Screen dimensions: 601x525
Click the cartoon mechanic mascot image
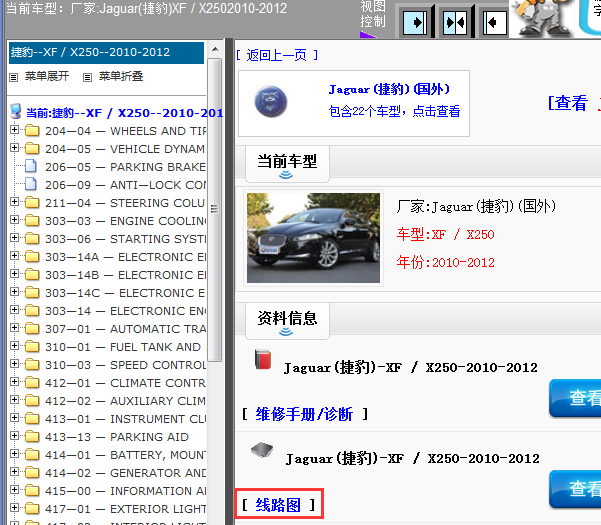[542, 18]
